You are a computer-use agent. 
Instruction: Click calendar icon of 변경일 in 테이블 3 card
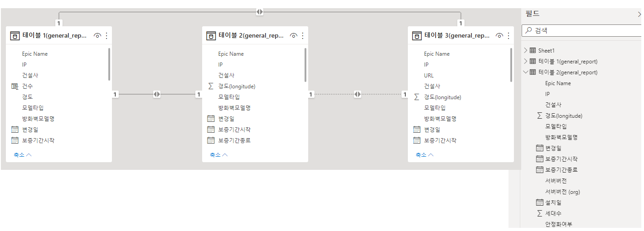click(x=416, y=130)
